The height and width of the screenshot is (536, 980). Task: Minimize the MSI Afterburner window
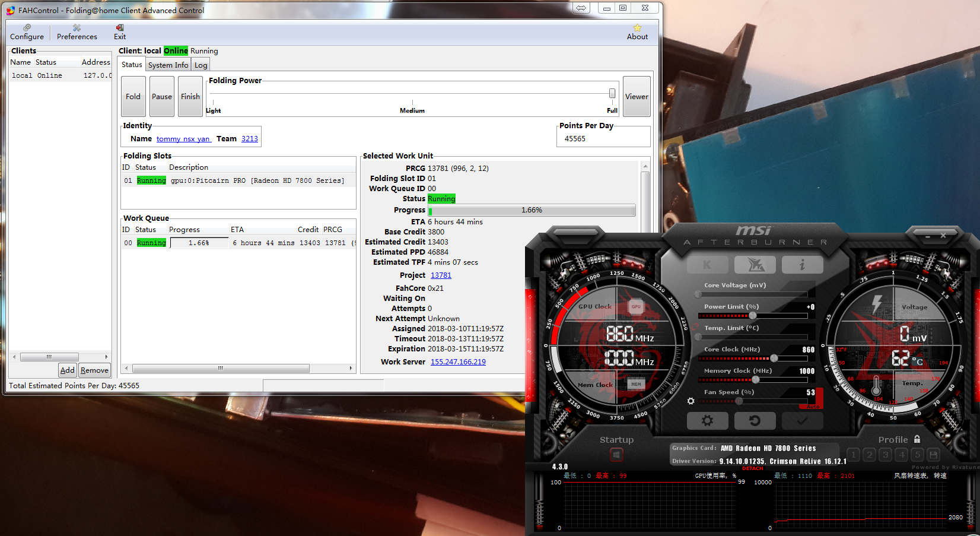928,236
